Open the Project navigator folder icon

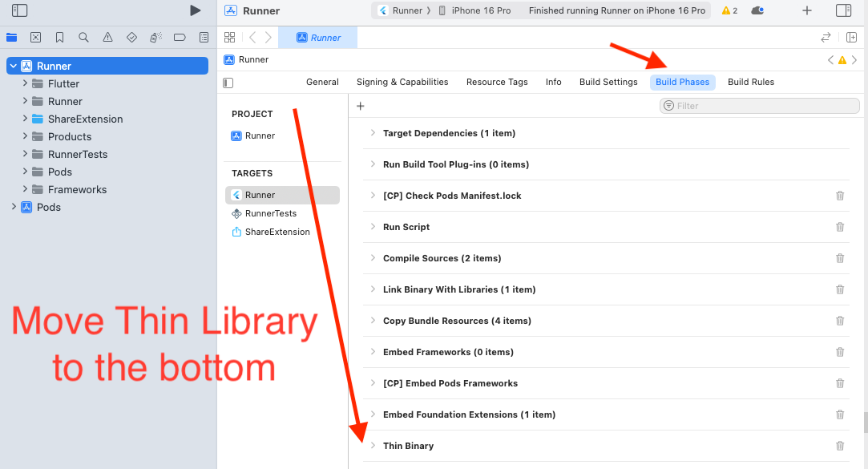tap(12, 37)
